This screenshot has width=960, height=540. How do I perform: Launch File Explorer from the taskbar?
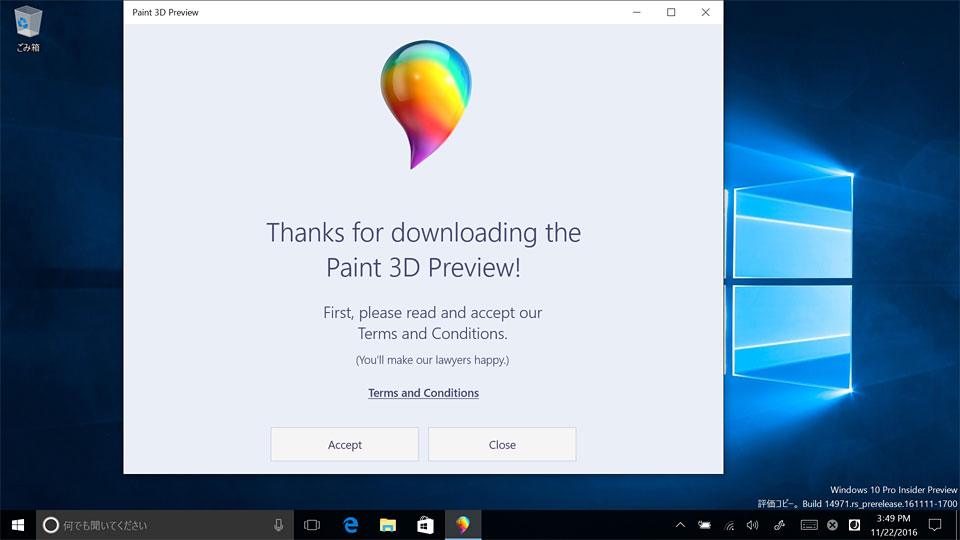click(388, 525)
